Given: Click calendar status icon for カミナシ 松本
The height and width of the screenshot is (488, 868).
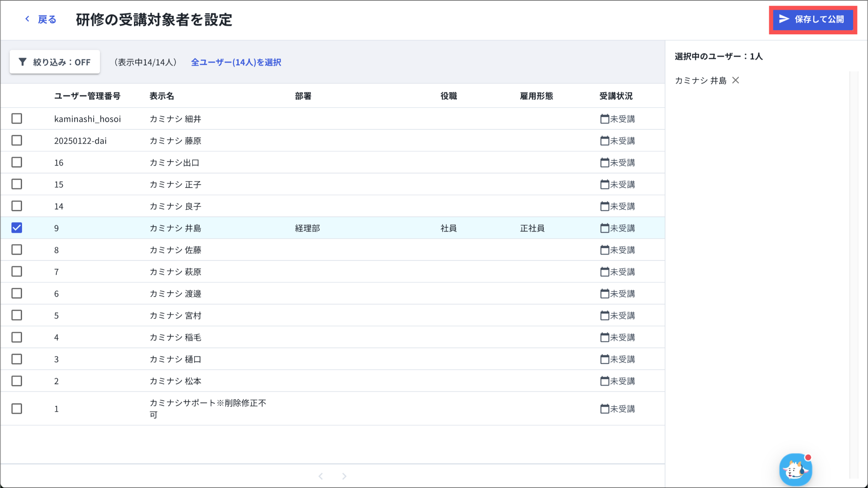Looking at the screenshot, I should pos(604,381).
